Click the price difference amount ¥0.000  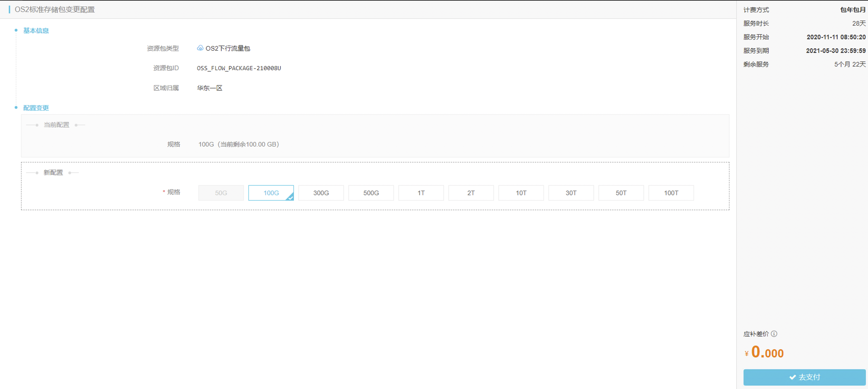(x=764, y=352)
